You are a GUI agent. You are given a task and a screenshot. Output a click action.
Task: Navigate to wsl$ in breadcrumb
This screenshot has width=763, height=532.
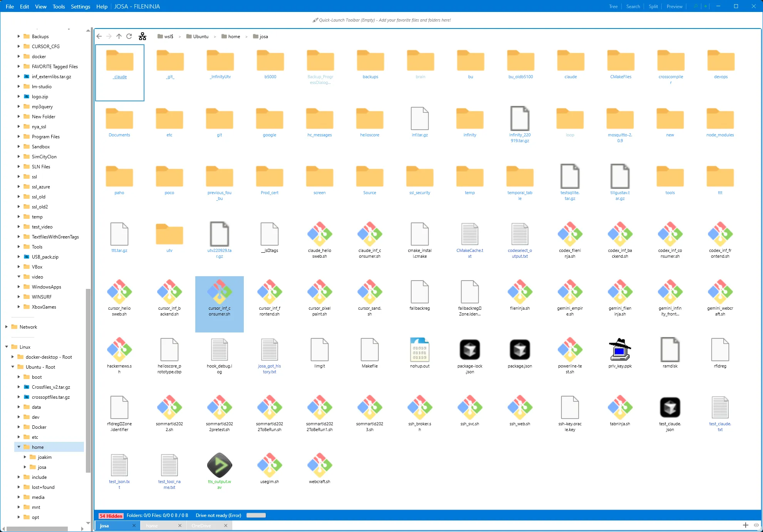coord(165,36)
